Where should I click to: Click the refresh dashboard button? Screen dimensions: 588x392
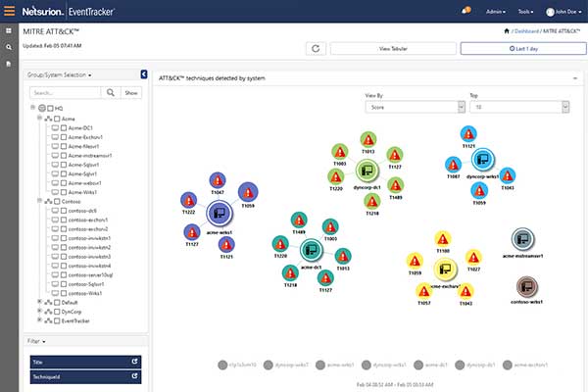(x=316, y=48)
